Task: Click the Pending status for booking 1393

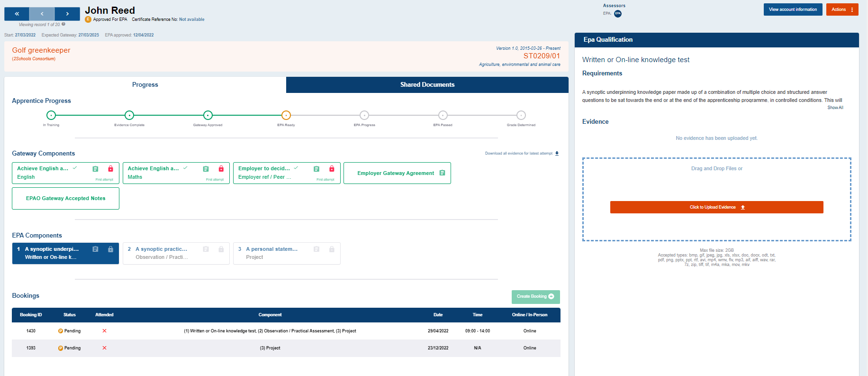Action: (x=69, y=348)
